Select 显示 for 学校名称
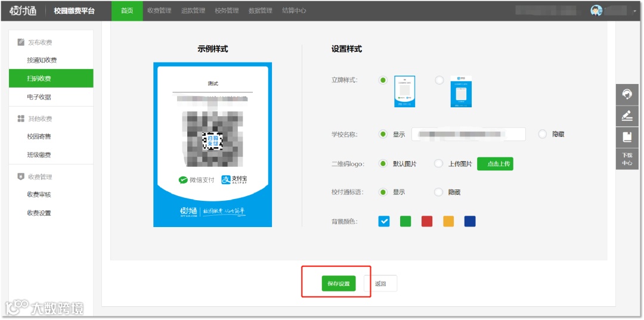This screenshot has width=644, height=320. (x=383, y=134)
